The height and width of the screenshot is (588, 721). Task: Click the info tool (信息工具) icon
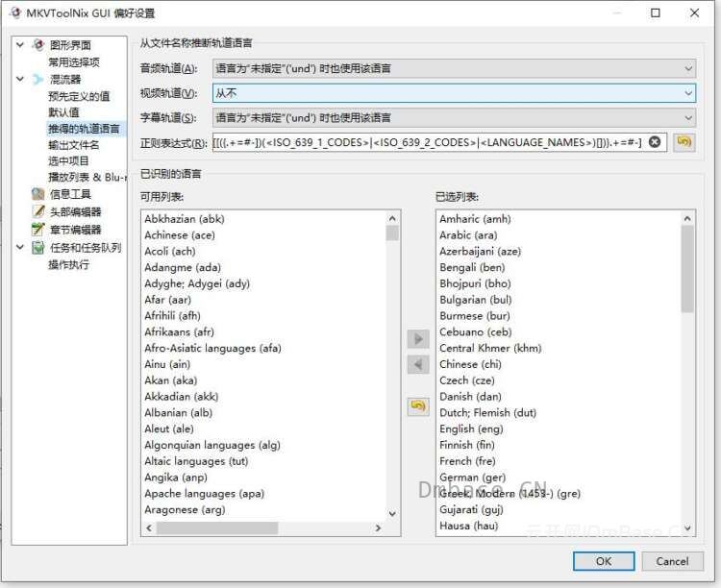(x=37, y=194)
